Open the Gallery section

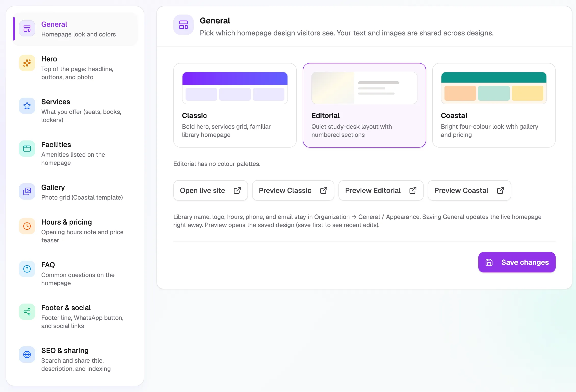pyautogui.click(x=75, y=192)
